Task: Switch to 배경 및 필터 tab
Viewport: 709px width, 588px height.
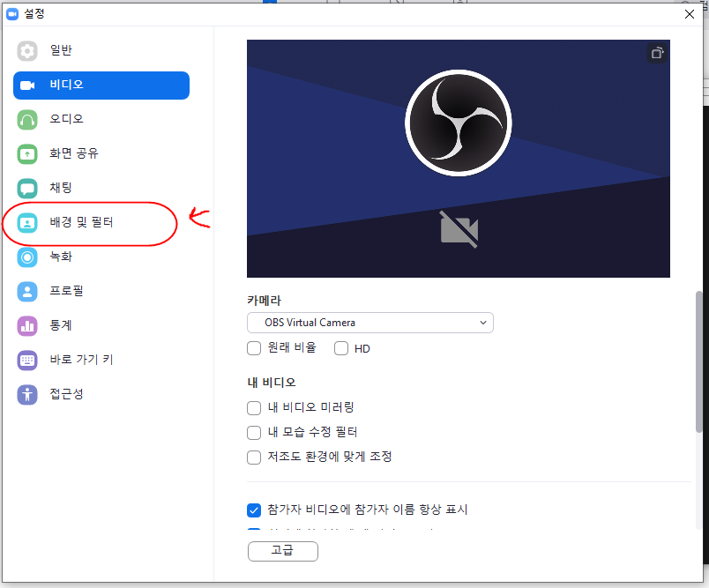Action: click(81, 222)
